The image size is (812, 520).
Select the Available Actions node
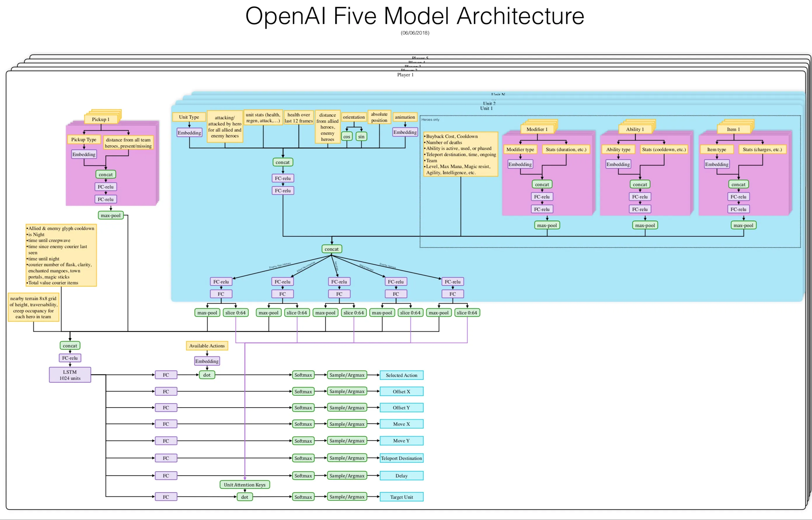point(207,345)
